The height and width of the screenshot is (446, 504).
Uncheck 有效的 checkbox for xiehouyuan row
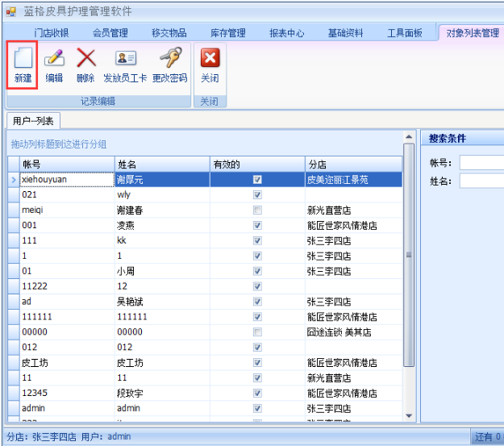[257, 180]
